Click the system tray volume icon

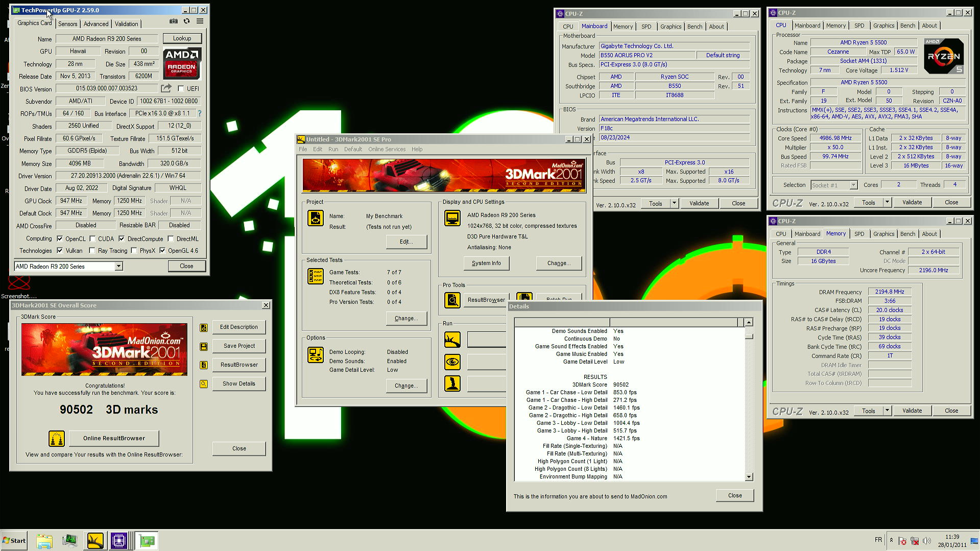927,541
